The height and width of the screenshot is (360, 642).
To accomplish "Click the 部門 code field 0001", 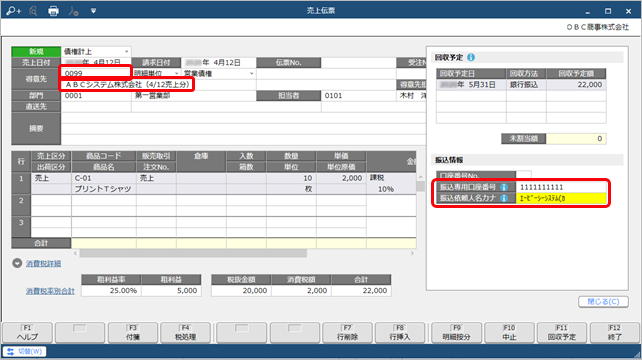I will click(96, 95).
